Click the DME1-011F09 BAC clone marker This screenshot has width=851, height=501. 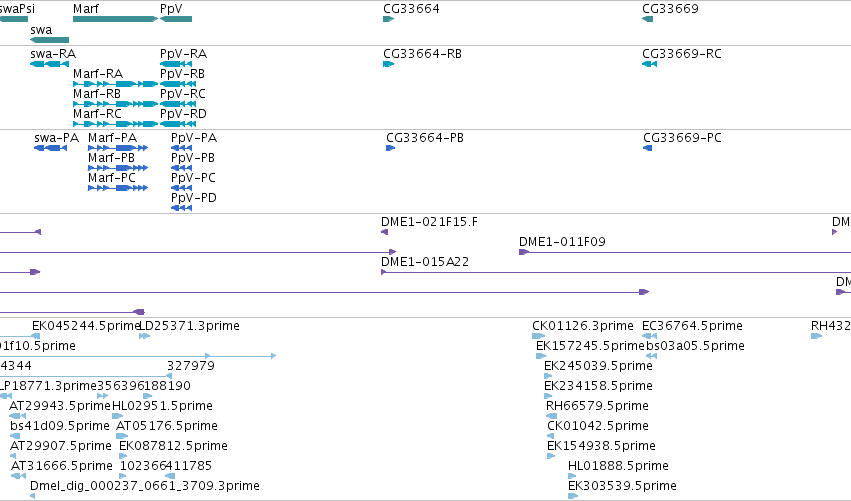coord(524,252)
